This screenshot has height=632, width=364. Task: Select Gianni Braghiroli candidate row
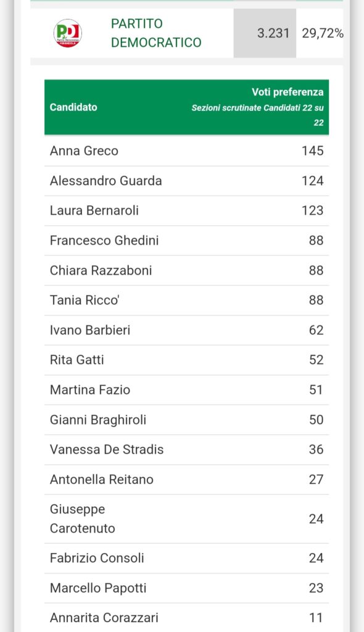click(187, 420)
